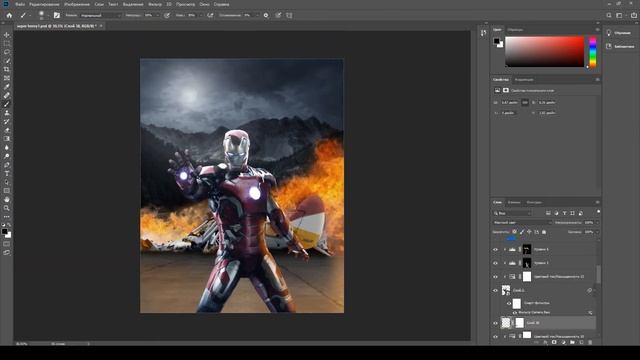
Task: Click the hue spectrum slider
Action: (593, 52)
